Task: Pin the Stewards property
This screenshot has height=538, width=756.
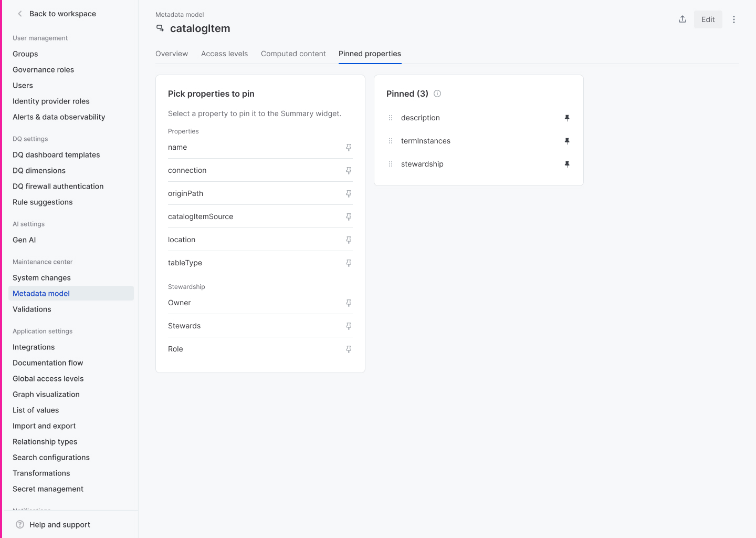Action: tap(349, 326)
